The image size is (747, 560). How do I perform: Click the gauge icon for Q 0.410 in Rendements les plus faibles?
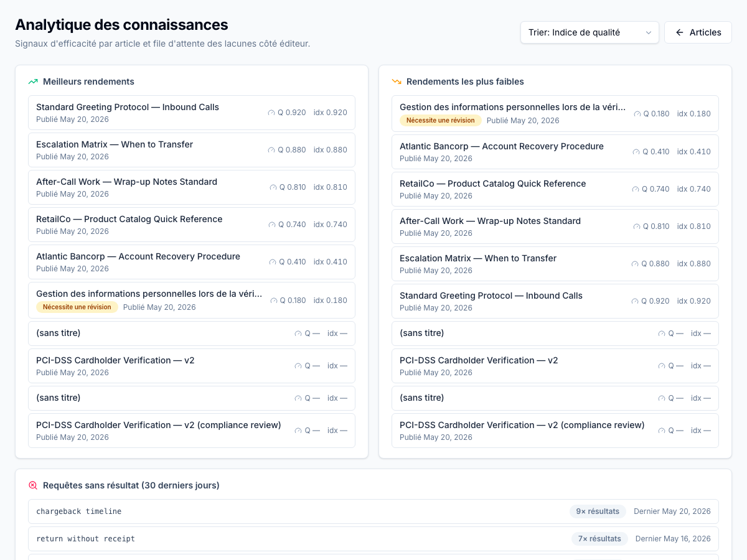click(x=636, y=152)
